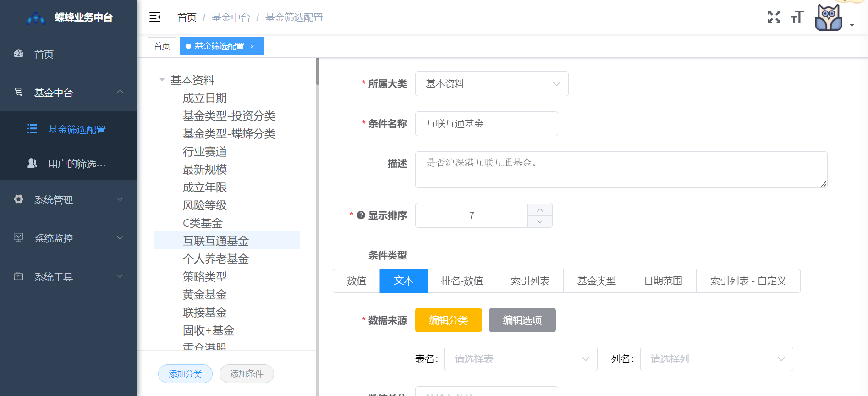This screenshot has height=396, width=868.
Task: Expand the 系统管理 sidebar menu
Action: (120, 199)
